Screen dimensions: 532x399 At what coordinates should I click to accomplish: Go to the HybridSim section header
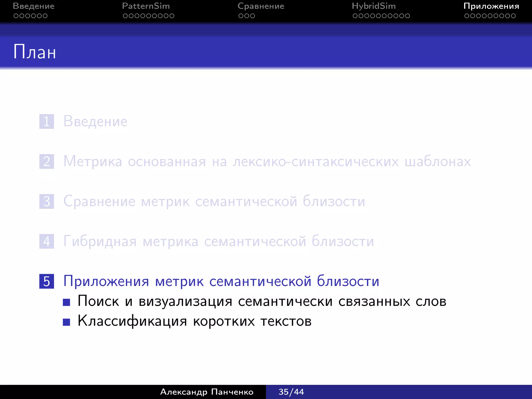[374, 6]
